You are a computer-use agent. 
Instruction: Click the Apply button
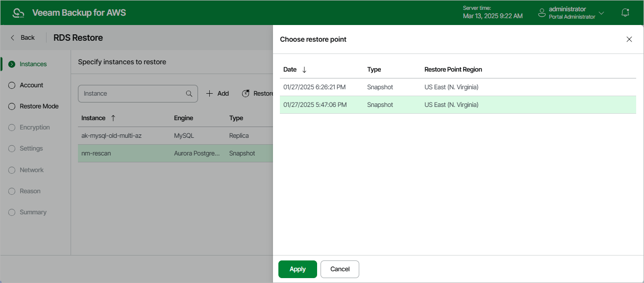click(x=297, y=269)
